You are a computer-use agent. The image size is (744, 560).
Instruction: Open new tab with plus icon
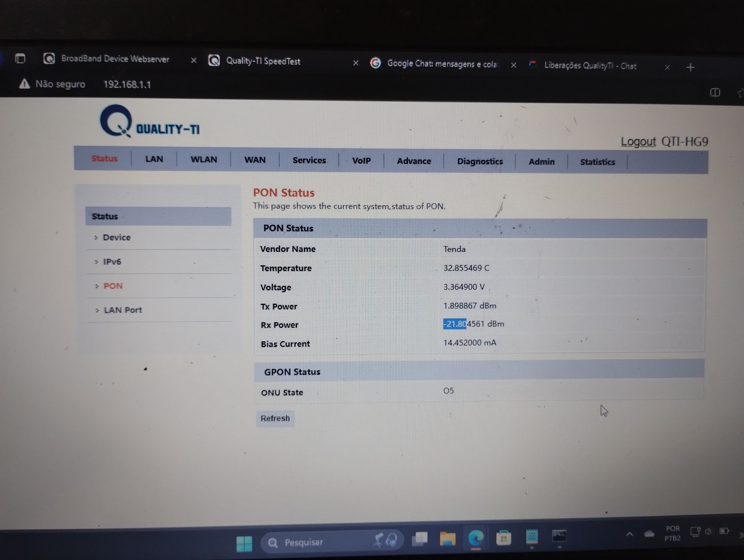pos(690,68)
